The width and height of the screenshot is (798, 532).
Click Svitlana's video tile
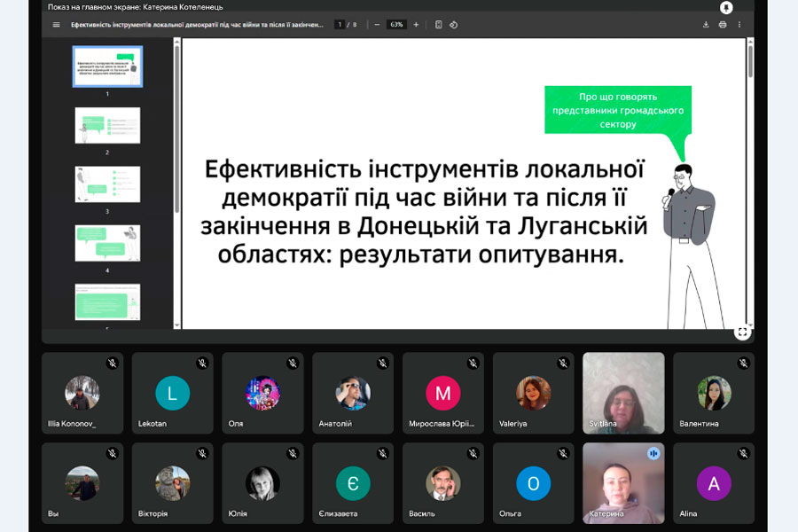pyautogui.click(x=623, y=393)
